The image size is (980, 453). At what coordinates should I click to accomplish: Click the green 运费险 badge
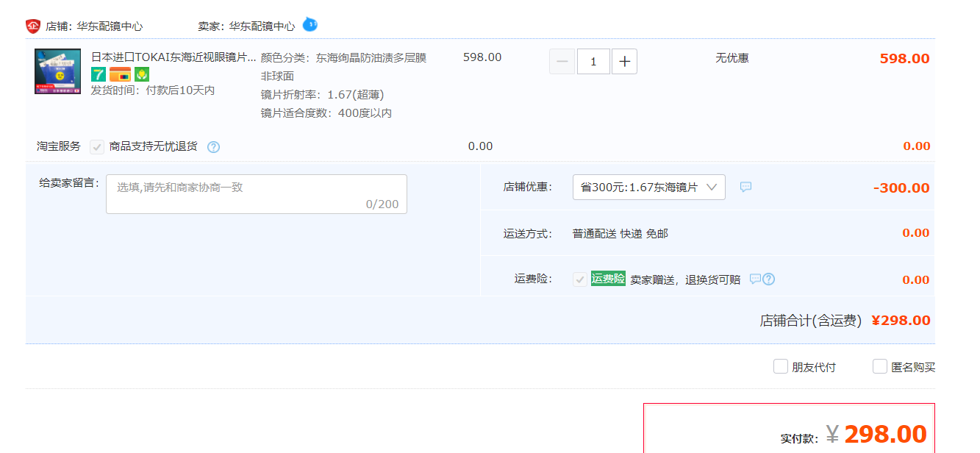[608, 279]
